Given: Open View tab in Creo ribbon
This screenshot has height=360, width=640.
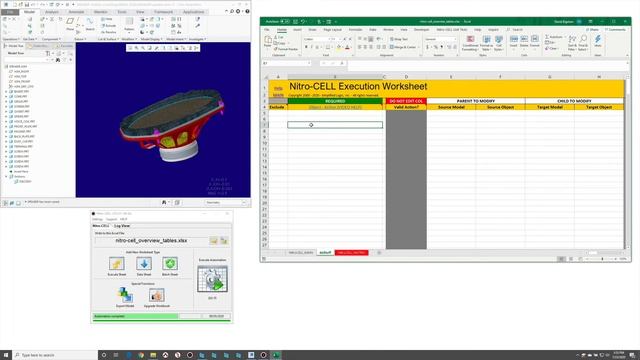Looking at the screenshot, I should [x=140, y=12].
